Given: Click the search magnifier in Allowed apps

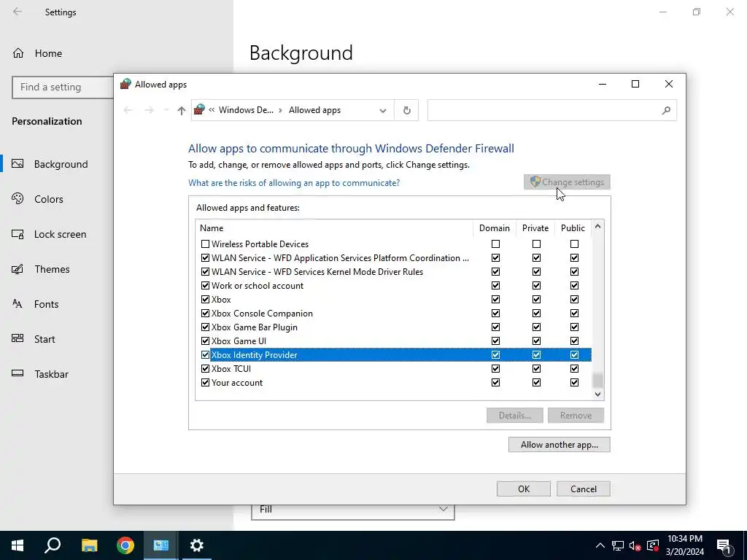Looking at the screenshot, I should tap(666, 111).
